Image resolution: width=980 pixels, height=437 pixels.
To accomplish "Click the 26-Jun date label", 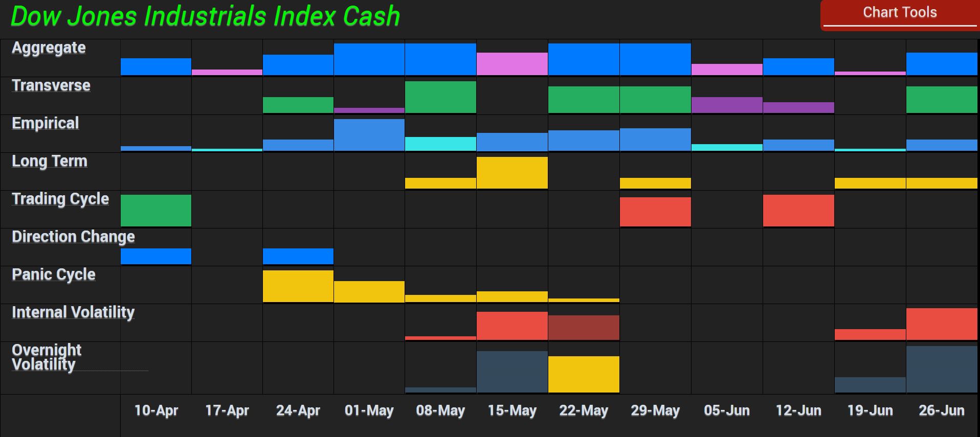I will click(942, 411).
